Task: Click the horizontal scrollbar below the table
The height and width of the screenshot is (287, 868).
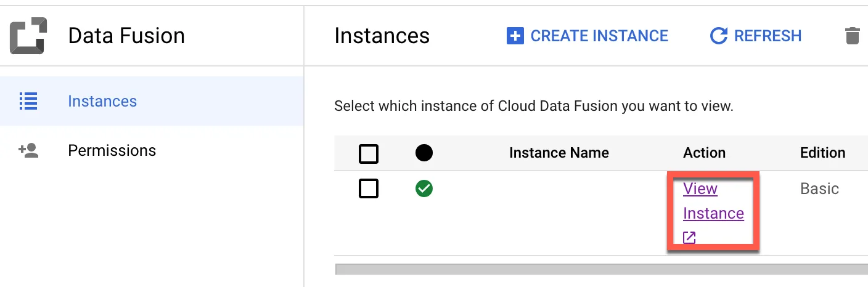Action: click(601, 269)
